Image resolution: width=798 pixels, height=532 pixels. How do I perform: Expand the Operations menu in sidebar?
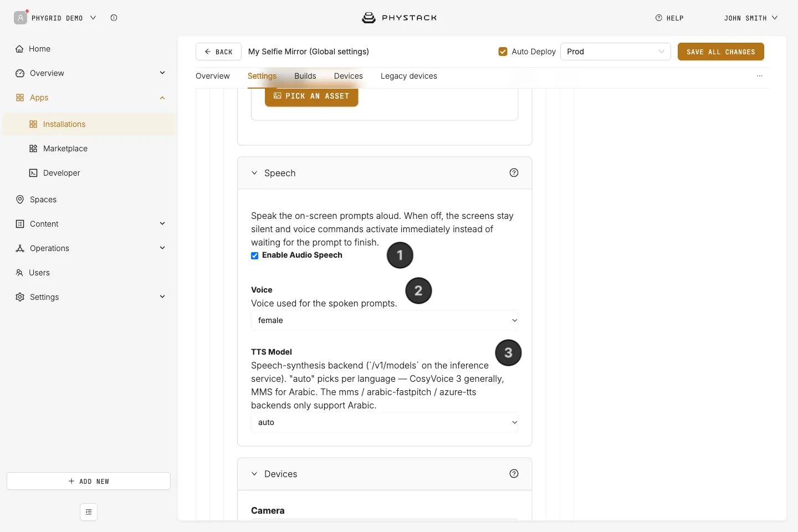[x=162, y=248]
